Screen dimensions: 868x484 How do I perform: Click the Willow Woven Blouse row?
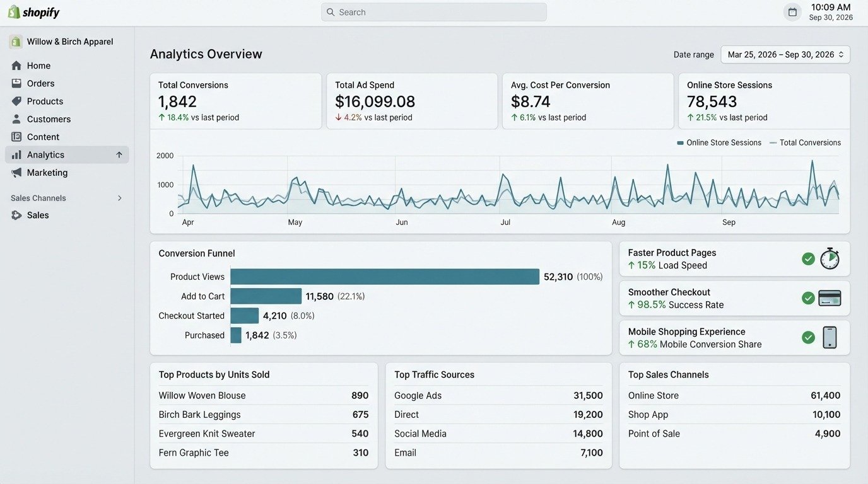click(x=264, y=396)
